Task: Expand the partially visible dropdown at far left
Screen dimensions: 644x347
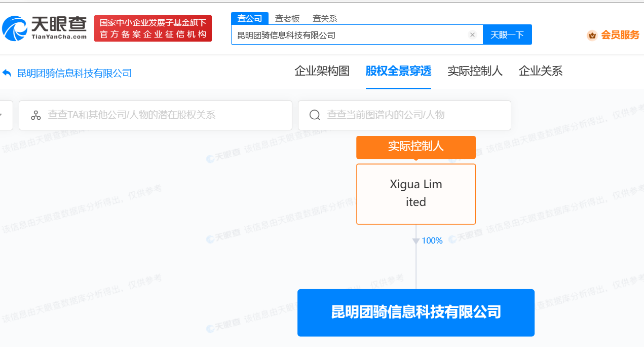Action: point(3,115)
